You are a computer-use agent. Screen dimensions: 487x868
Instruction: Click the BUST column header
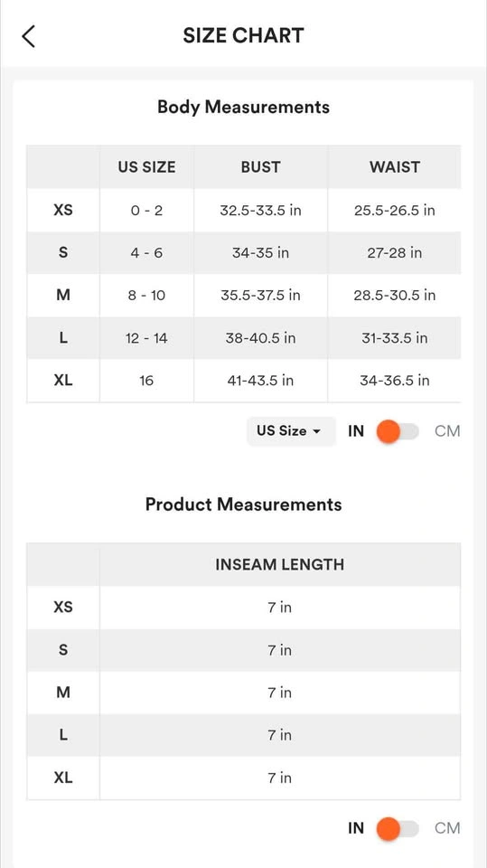click(x=260, y=167)
